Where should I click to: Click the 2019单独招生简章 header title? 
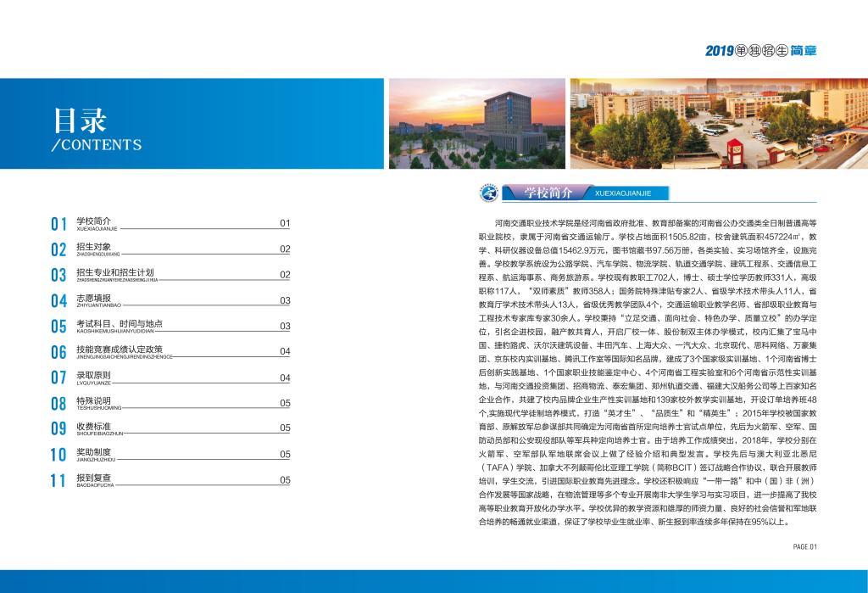click(760, 51)
